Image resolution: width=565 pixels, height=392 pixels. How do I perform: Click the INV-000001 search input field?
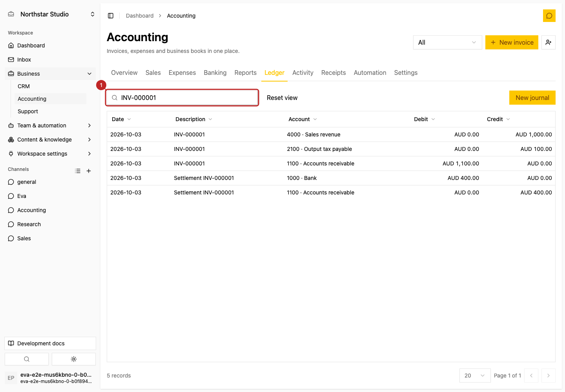(x=182, y=98)
